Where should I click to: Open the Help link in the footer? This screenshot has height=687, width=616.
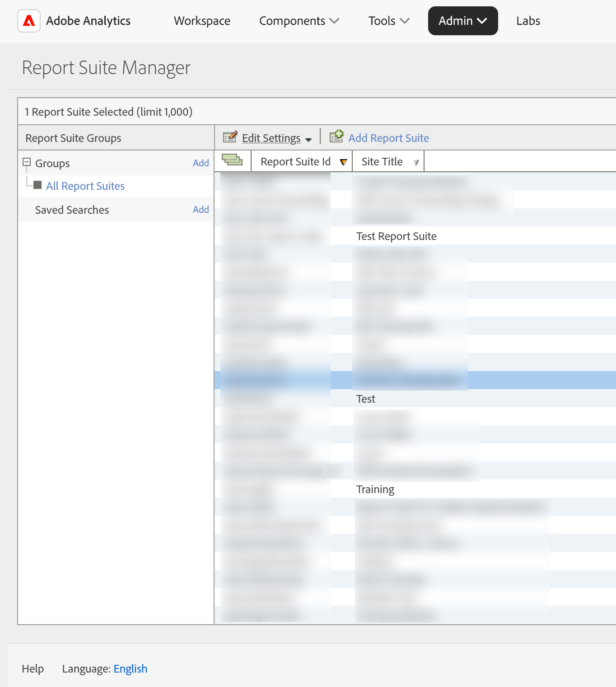point(33,668)
